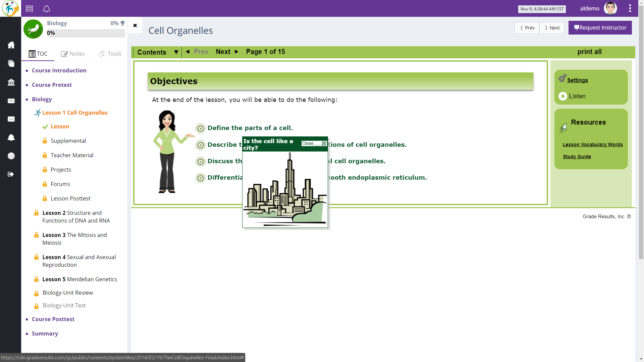Open the calendar icon in left sidebar
Viewport: 644px width, 362px height.
(x=11, y=101)
